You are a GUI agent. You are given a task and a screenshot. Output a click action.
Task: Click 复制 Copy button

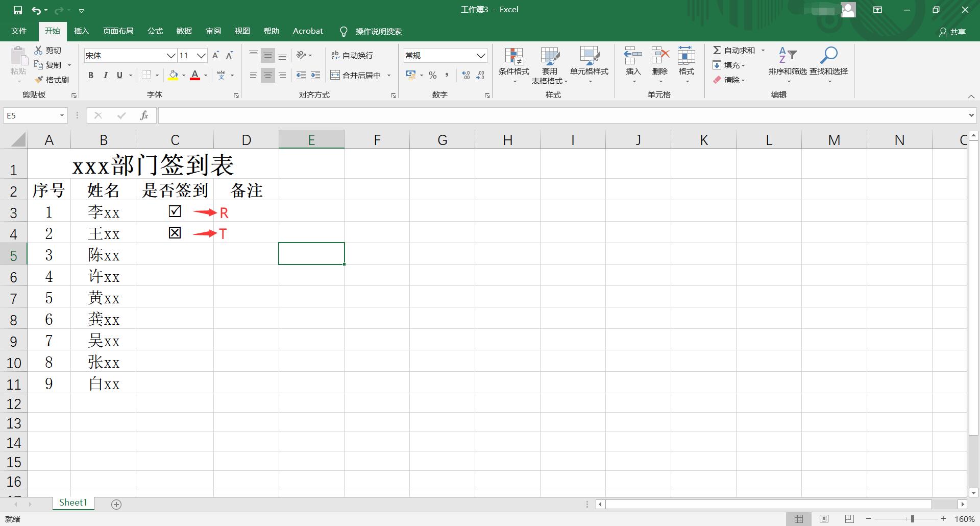[48, 65]
